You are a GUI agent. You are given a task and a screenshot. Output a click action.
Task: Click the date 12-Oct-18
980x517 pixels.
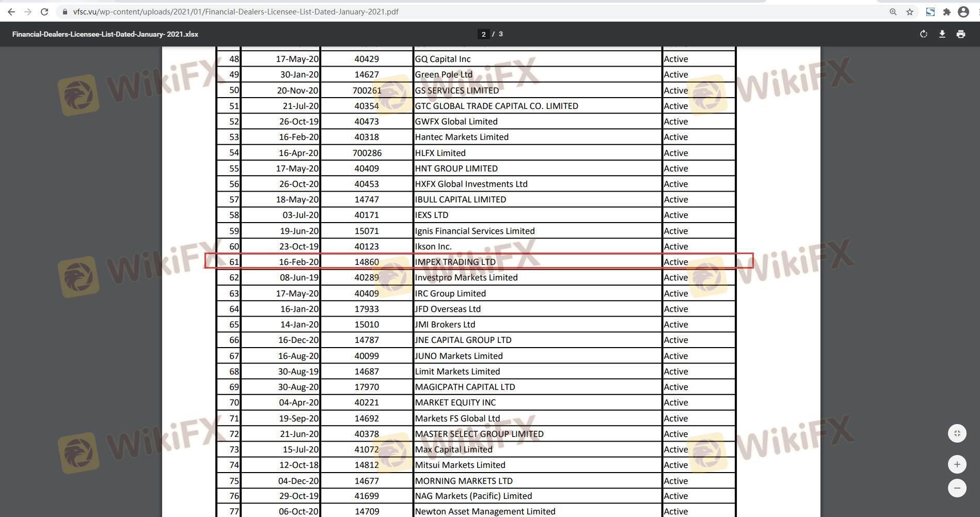[299, 465]
